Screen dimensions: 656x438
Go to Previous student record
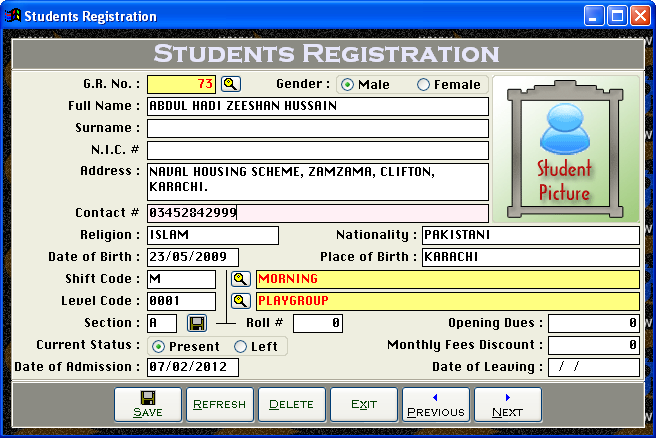click(436, 405)
